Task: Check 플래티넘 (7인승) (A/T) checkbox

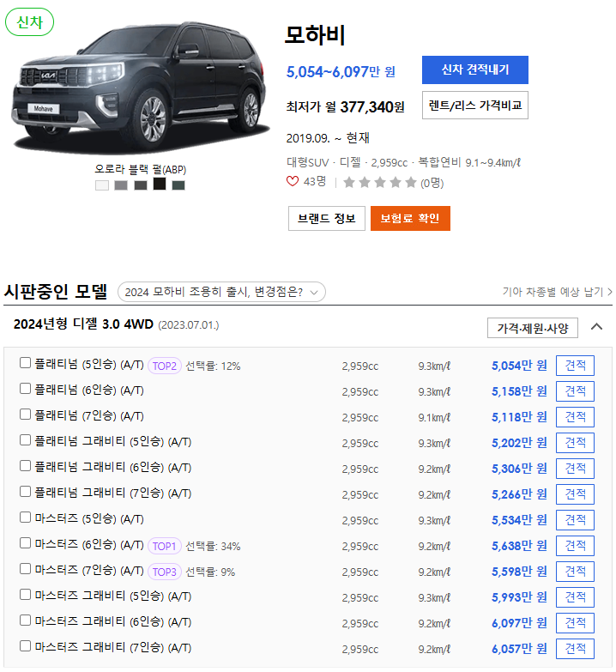Action: [x=25, y=415]
